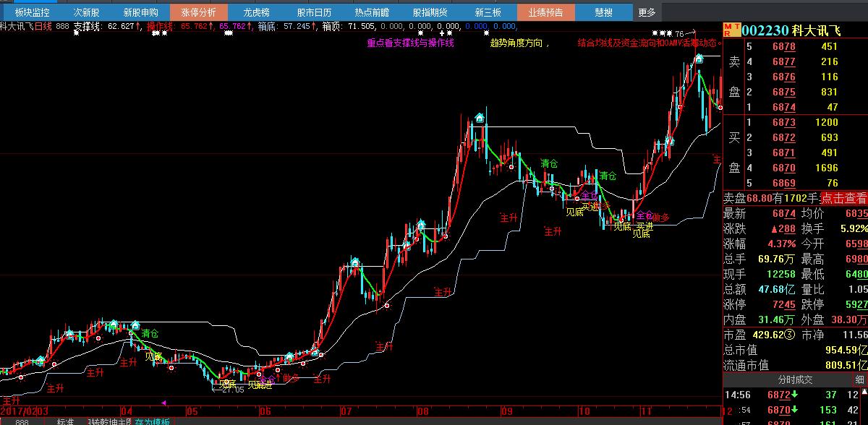Click the 点击查看 button

point(843,198)
